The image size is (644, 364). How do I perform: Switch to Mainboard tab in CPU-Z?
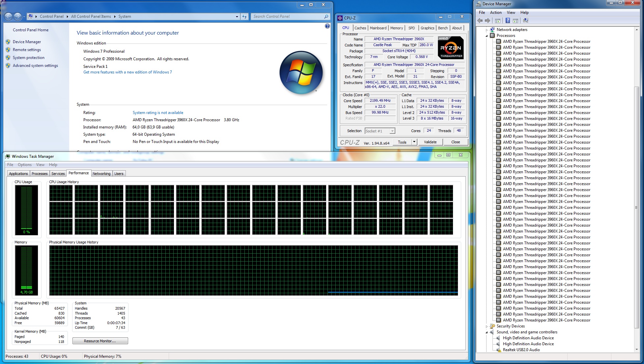pos(378,28)
